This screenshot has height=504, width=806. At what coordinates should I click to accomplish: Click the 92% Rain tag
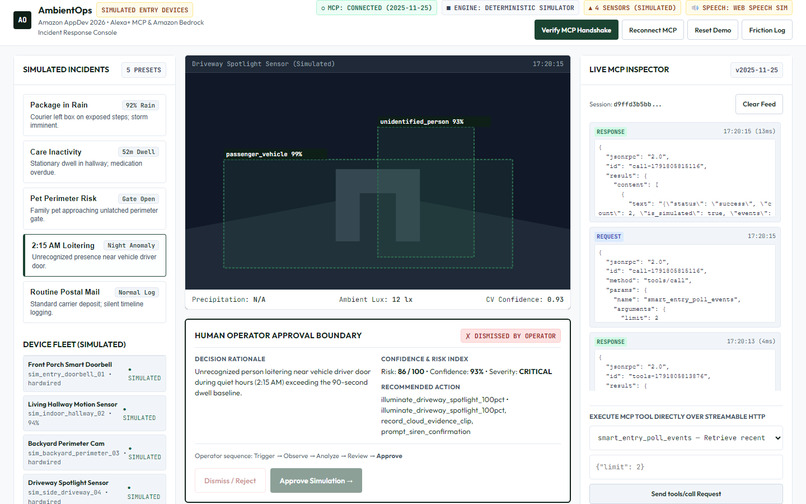[x=140, y=105]
